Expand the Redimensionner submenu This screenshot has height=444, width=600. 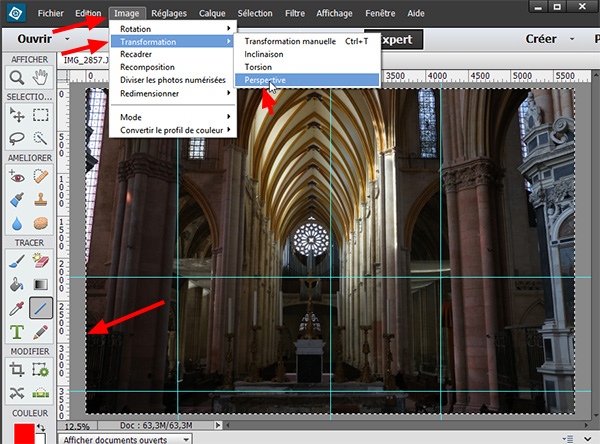tap(173, 93)
